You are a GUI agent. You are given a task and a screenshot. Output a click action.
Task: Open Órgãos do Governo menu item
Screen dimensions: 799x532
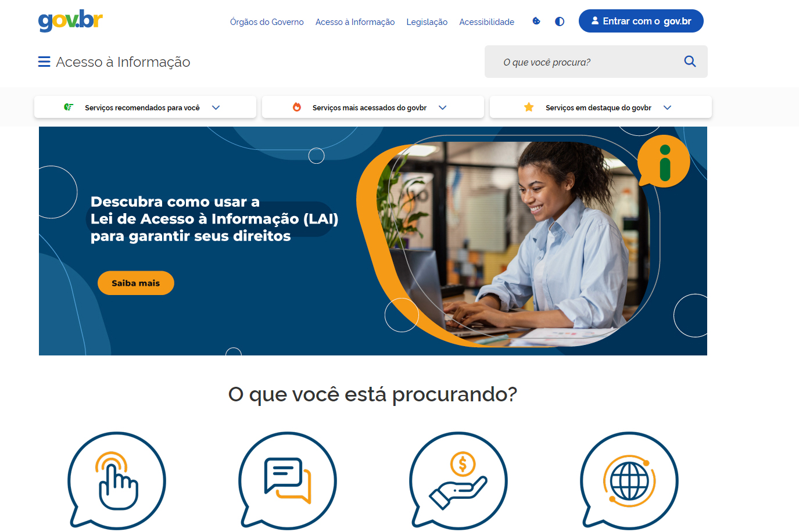click(267, 22)
